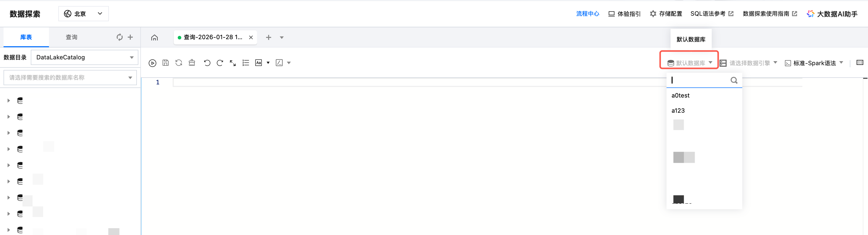The width and height of the screenshot is (868, 235).
Task: Open the DataLakeCatalog data catalog dropdown
Action: 85,57
